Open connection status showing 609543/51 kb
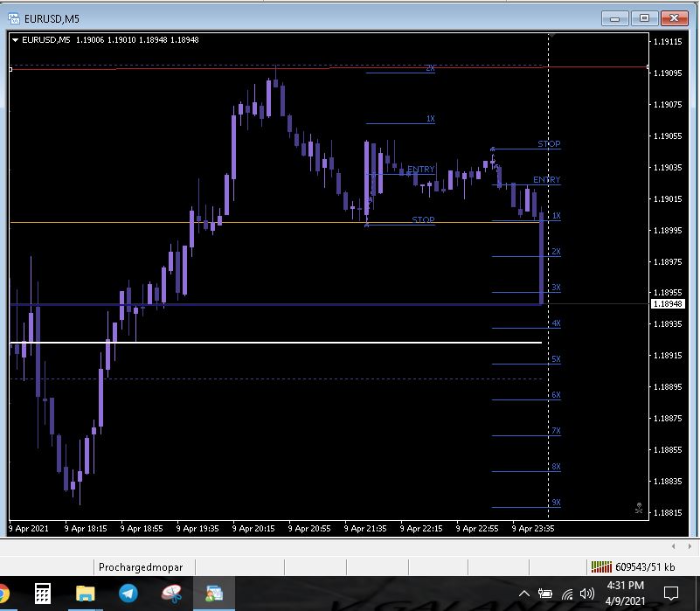Screen dimensions: 700x611 [x=633, y=566]
